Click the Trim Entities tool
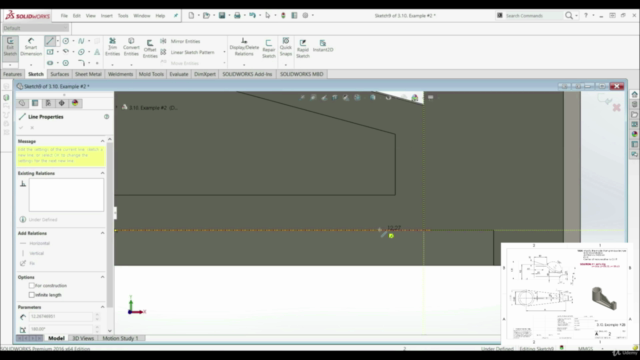This screenshot has width=640, height=360. (112, 47)
